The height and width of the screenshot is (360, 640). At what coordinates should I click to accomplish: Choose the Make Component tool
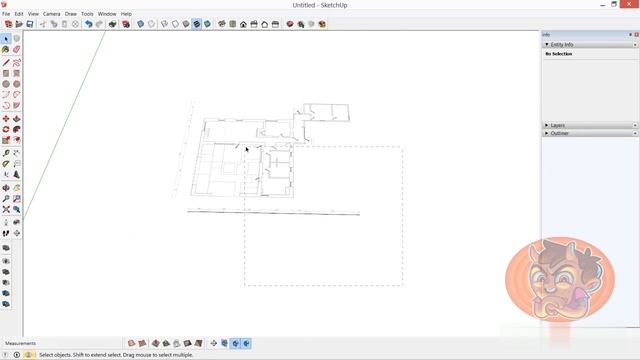[16, 39]
